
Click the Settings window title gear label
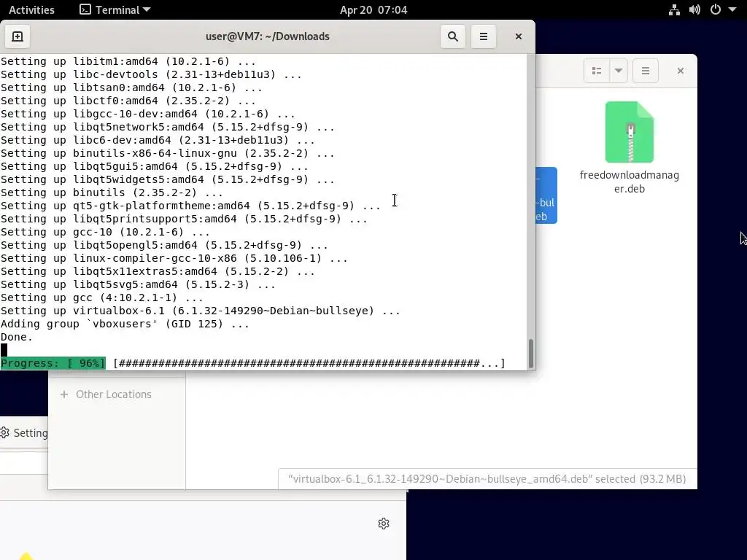(25, 433)
